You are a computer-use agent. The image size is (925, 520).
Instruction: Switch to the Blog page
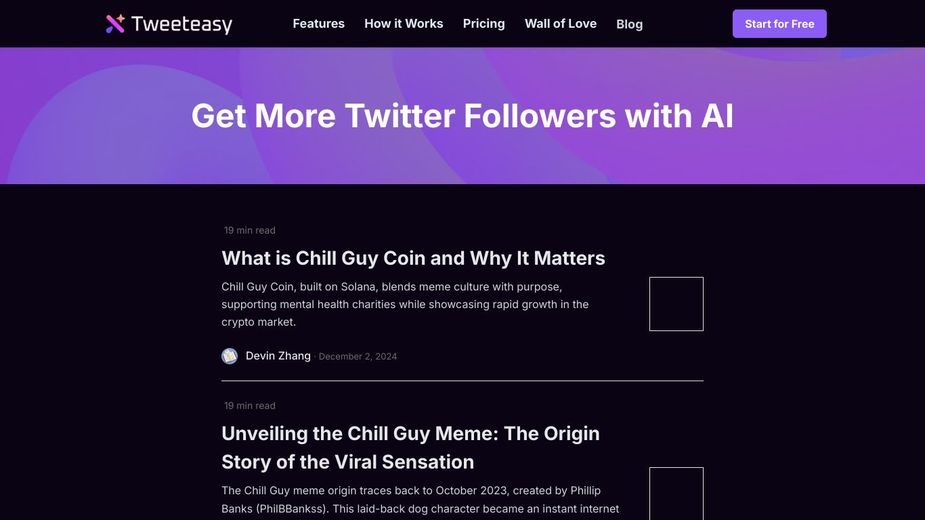629,24
